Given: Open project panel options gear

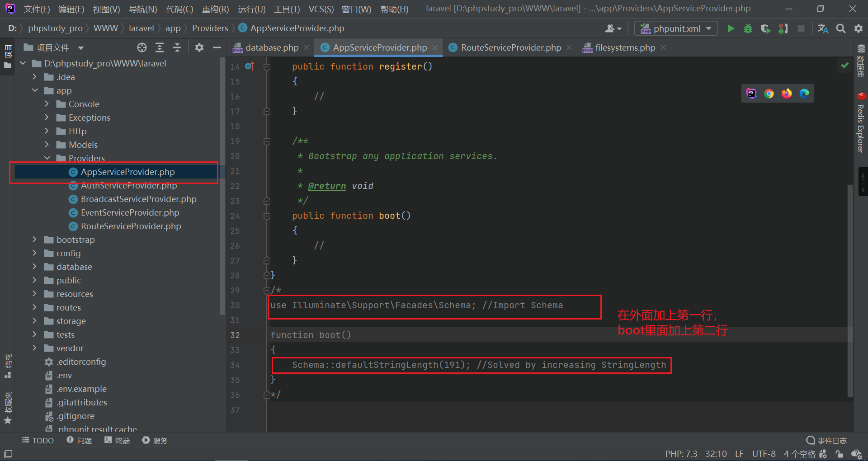Looking at the screenshot, I should pyautogui.click(x=199, y=47).
